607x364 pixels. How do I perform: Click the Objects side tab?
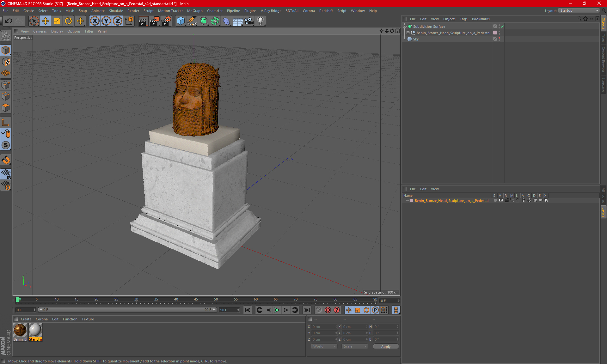[x=604, y=23]
